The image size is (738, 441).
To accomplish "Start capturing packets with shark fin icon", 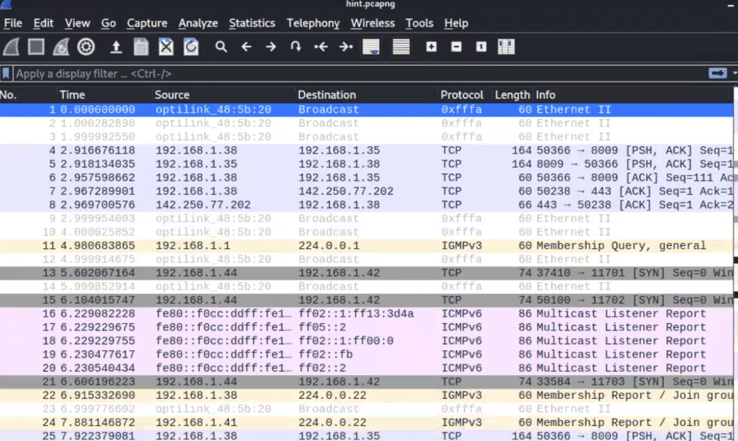I will pos(11,47).
